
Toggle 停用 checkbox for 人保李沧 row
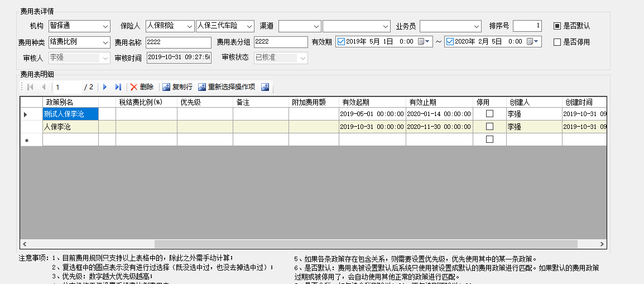[489, 127]
